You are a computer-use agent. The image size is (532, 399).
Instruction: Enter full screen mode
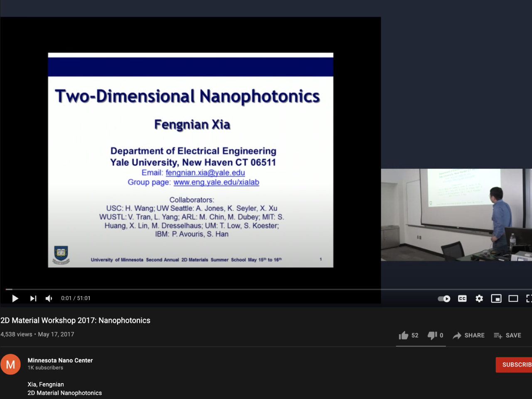coord(529,298)
